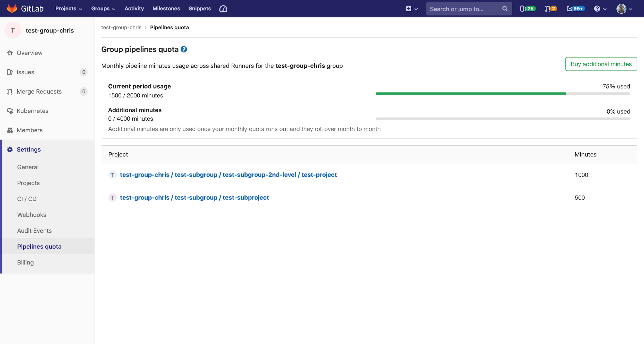Expand the Projects menu dropdown
Viewport: 644px width, 344px height.
(x=68, y=9)
